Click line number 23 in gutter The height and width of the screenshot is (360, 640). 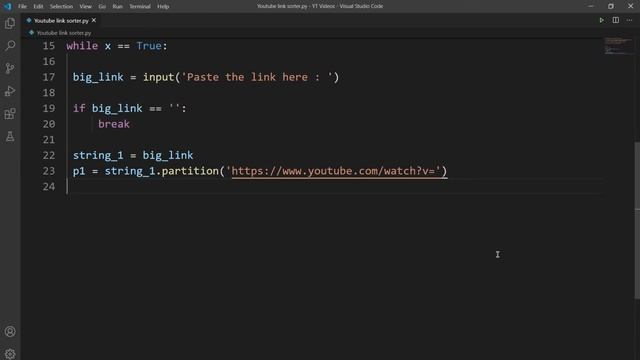tap(49, 171)
